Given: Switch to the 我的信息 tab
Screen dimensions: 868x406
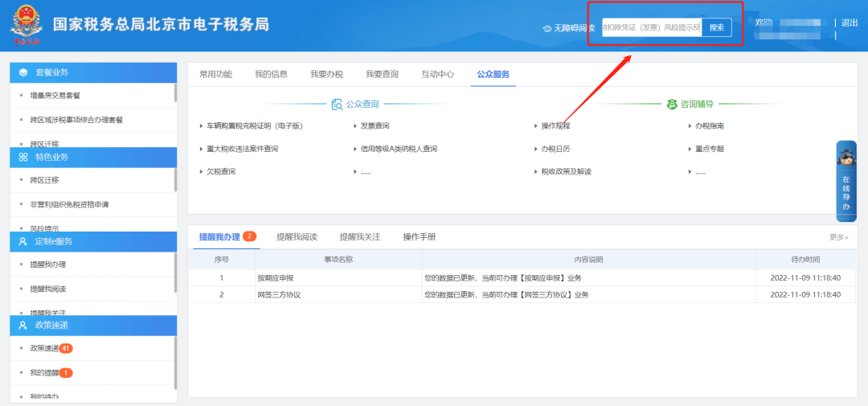Looking at the screenshot, I should click(x=272, y=74).
